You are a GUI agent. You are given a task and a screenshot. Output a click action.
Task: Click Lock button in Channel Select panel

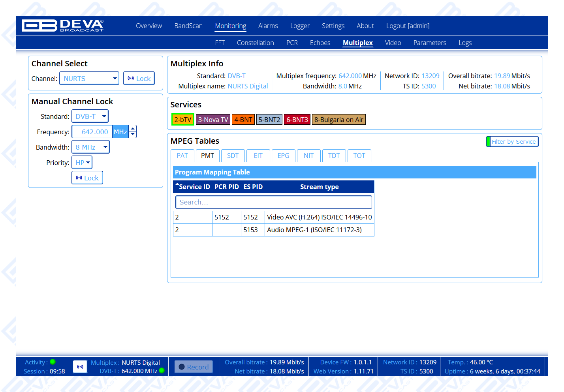(139, 79)
